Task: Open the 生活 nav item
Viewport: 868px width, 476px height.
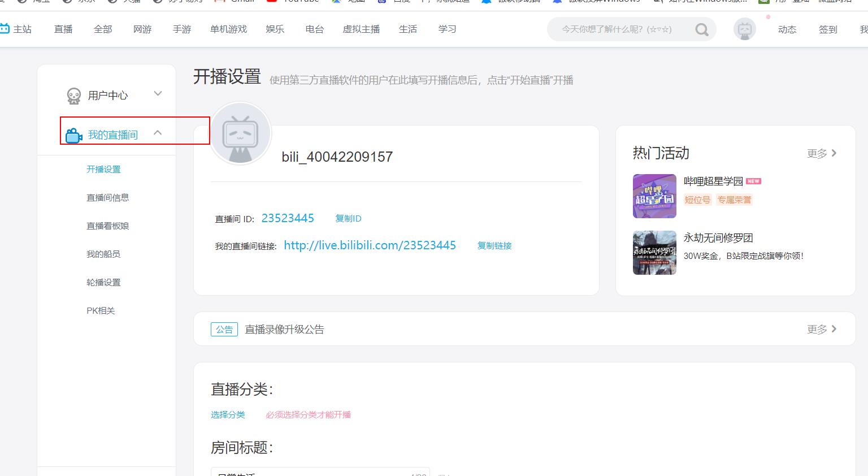Action: click(x=408, y=29)
